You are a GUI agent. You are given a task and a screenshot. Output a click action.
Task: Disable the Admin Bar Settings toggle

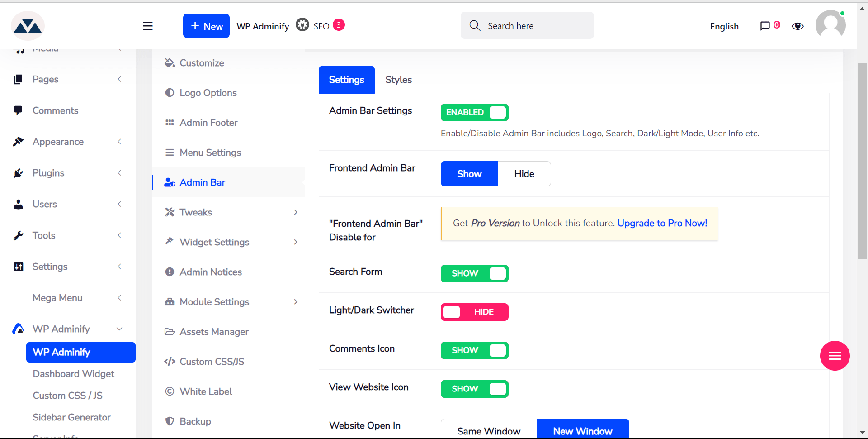click(474, 112)
